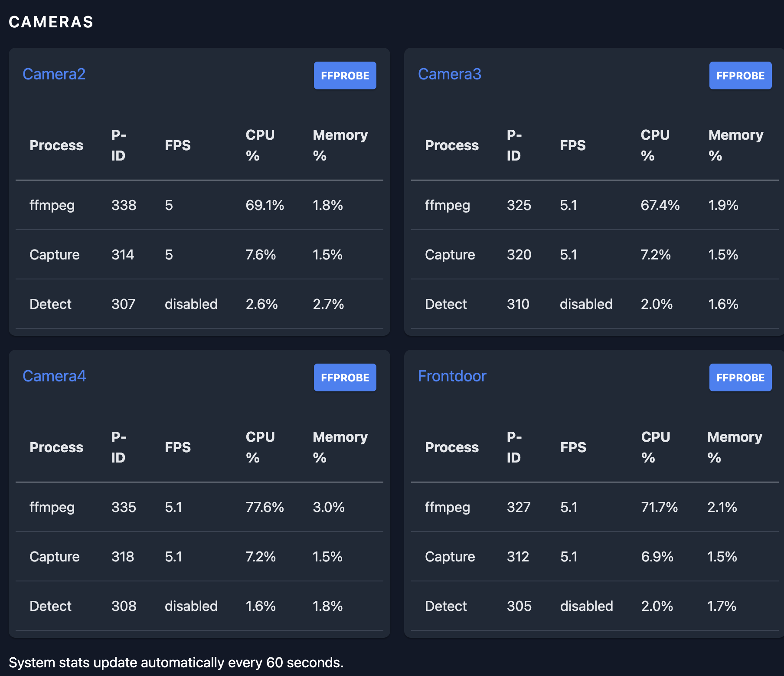This screenshot has height=676, width=784.
Task: Click Frontdoor Detect FPS disabled value
Action: tap(586, 606)
